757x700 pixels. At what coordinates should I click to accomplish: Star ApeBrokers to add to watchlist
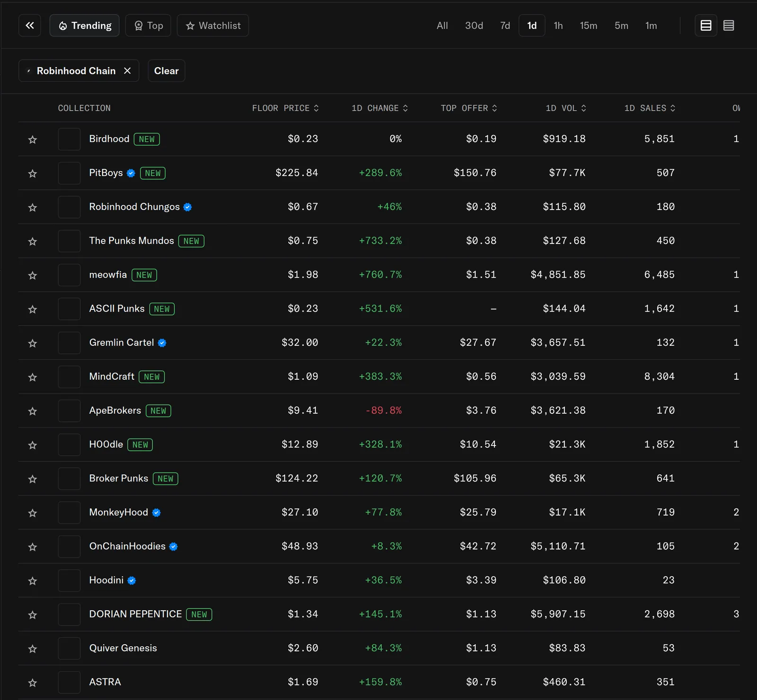tap(33, 411)
